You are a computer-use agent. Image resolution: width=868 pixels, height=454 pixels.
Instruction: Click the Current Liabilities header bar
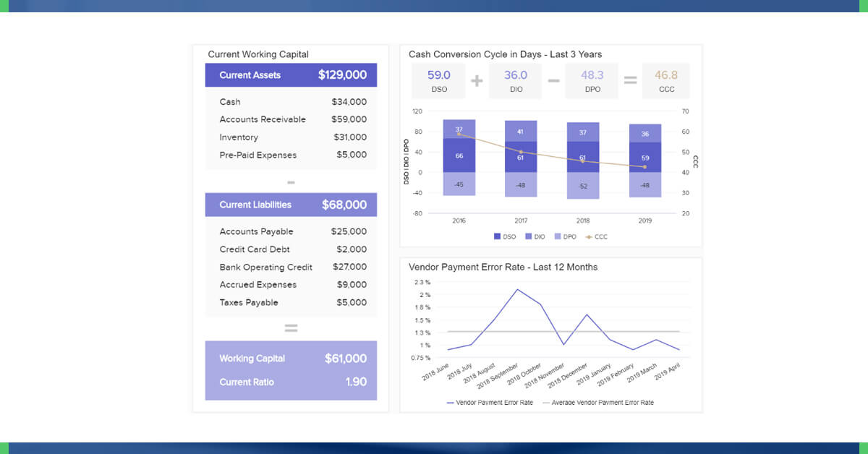click(291, 205)
